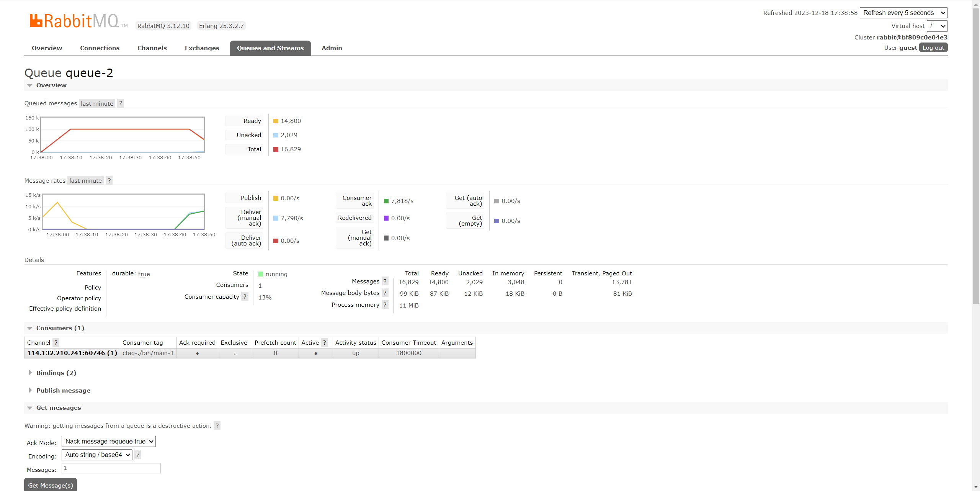
Task: Click the Messages count input field
Action: click(x=111, y=468)
